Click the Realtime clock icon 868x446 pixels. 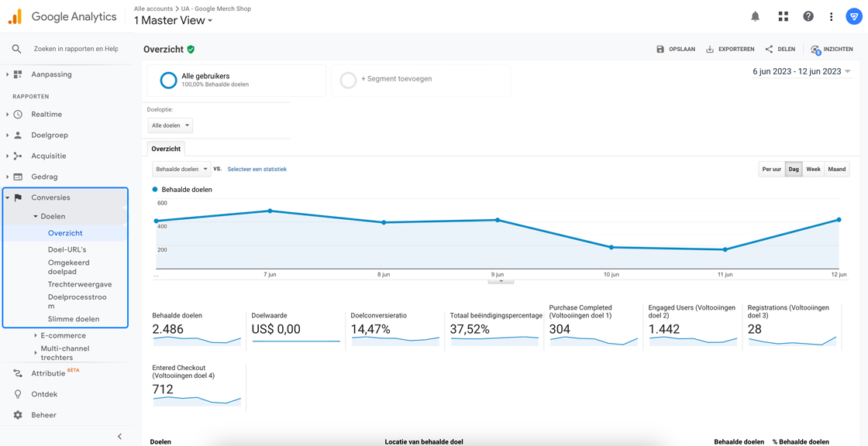18,115
